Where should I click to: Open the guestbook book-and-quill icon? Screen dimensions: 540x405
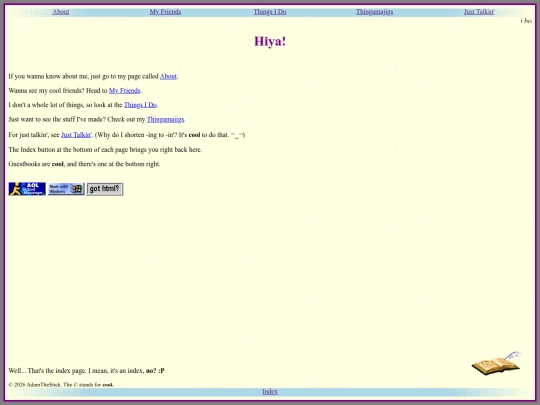coord(496,363)
